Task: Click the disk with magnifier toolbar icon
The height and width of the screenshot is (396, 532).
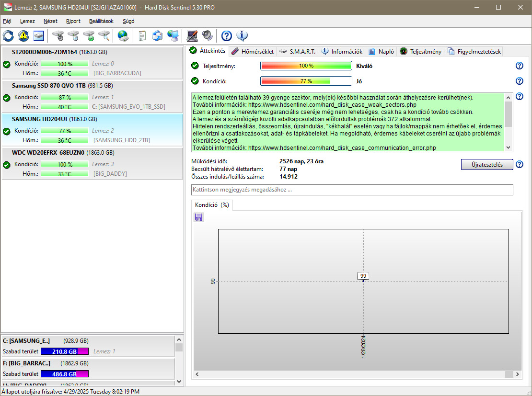Action: [x=104, y=36]
